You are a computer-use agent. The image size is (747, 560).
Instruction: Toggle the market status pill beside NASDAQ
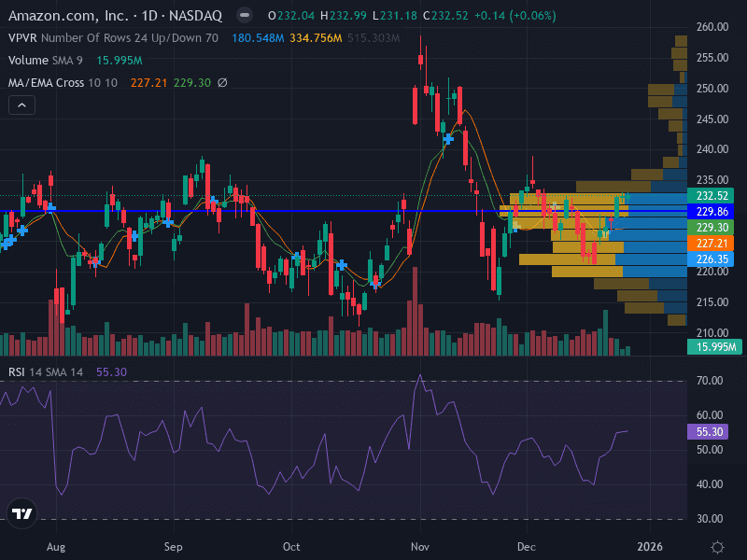point(245,16)
